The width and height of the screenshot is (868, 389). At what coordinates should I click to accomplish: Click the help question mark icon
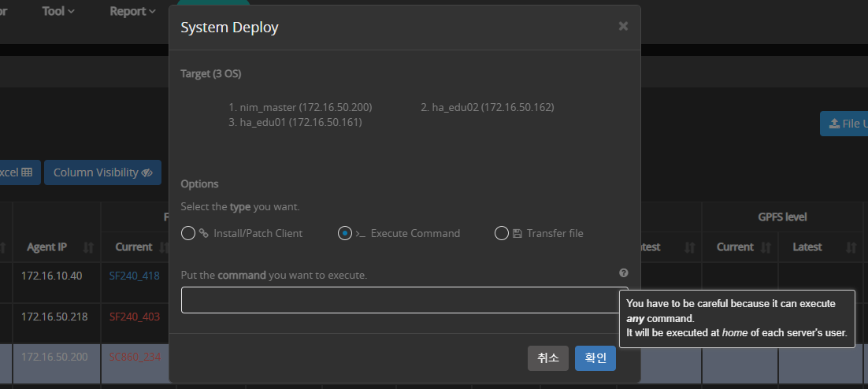(624, 273)
